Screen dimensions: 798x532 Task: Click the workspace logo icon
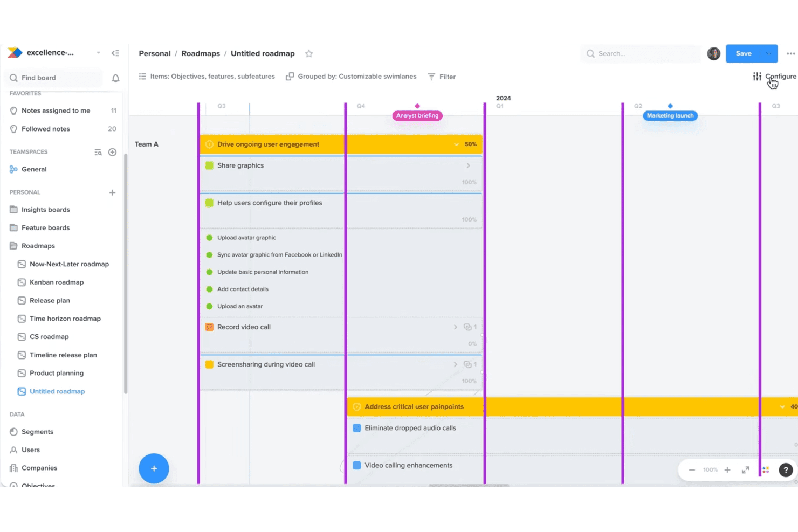click(15, 52)
